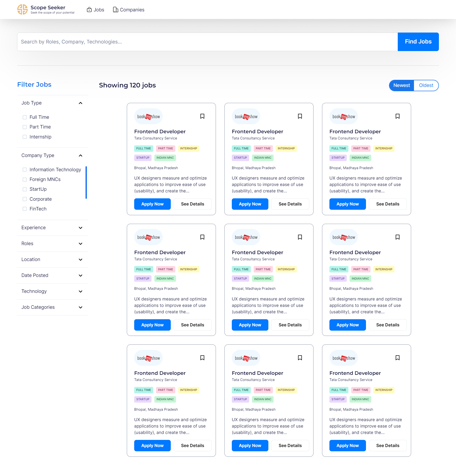
Task: Bookmark the middle card in the second row
Action: point(300,237)
